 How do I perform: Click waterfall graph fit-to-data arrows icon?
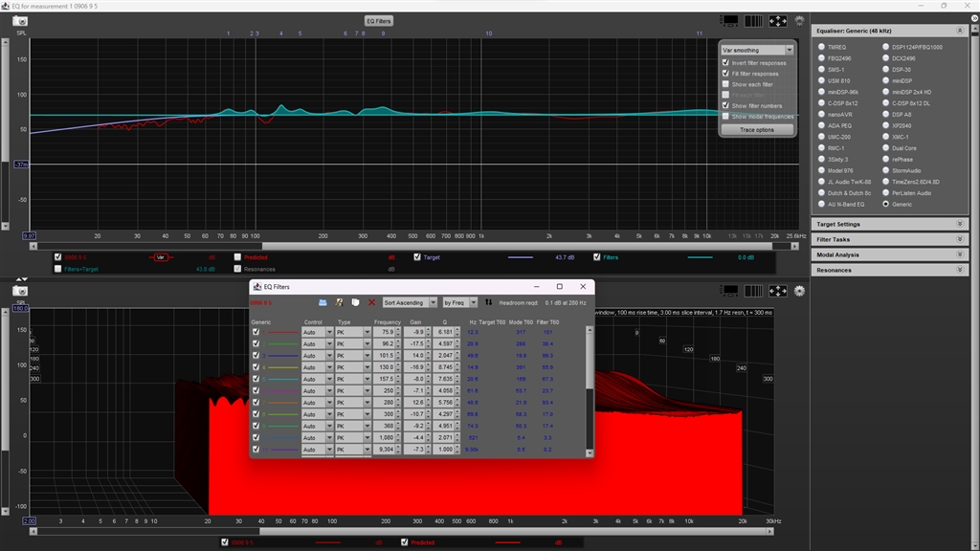[x=777, y=291]
